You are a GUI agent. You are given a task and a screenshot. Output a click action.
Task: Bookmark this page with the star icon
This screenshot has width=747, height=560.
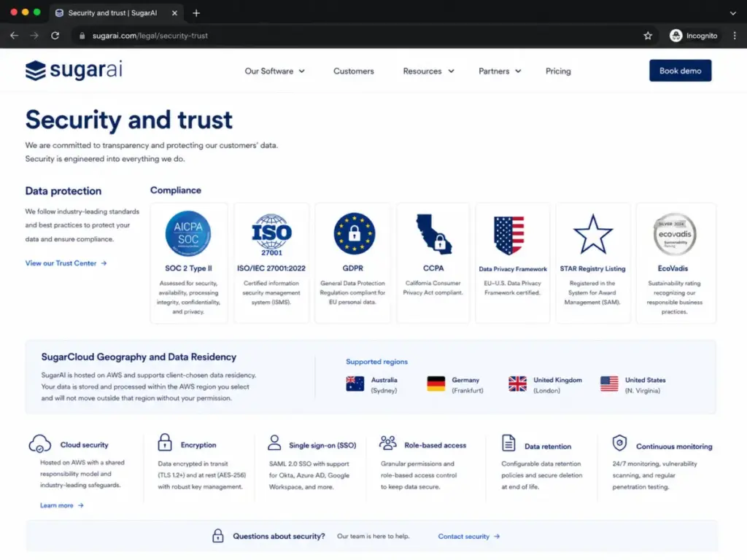click(x=648, y=36)
